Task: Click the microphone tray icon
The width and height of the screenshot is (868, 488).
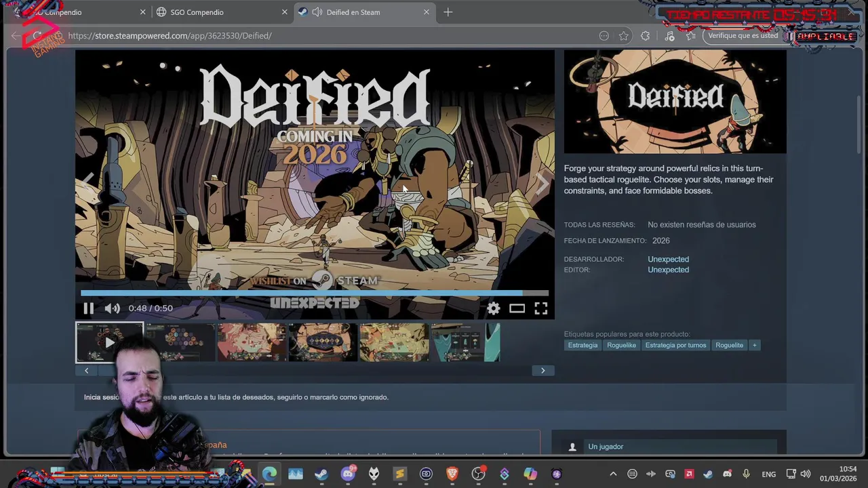Action: [x=746, y=474]
